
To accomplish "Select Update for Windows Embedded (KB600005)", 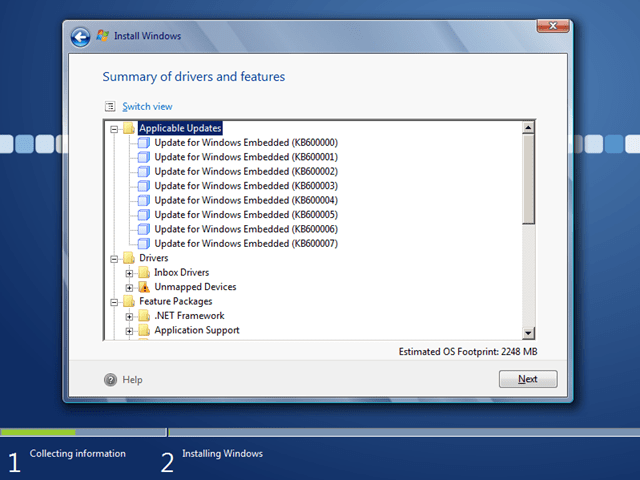I will (x=246, y=215).
